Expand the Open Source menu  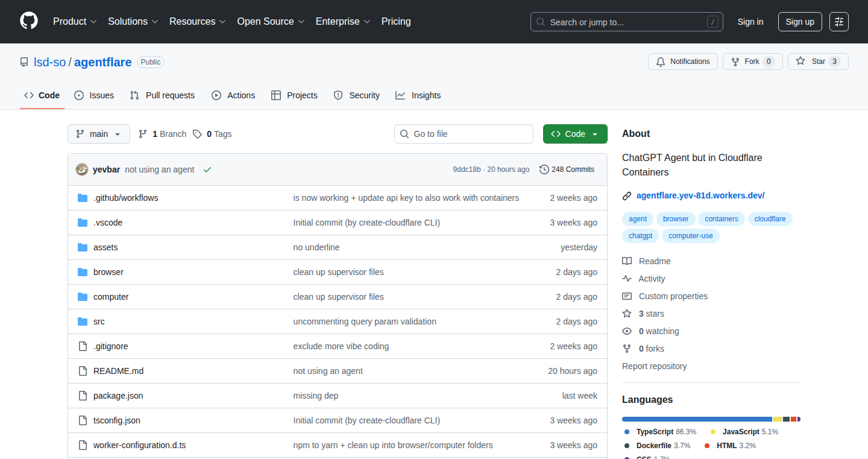click(x=271, y=21)
